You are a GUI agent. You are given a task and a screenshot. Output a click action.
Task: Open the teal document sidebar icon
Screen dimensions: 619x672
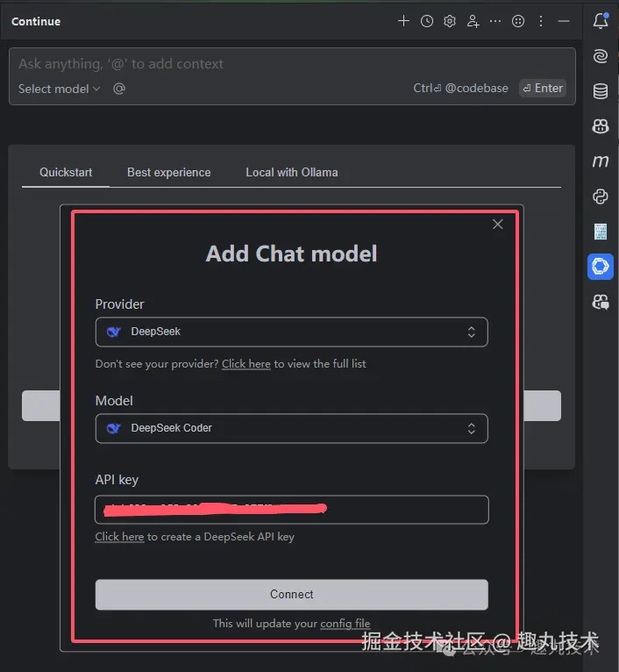[x=601, y=232]
